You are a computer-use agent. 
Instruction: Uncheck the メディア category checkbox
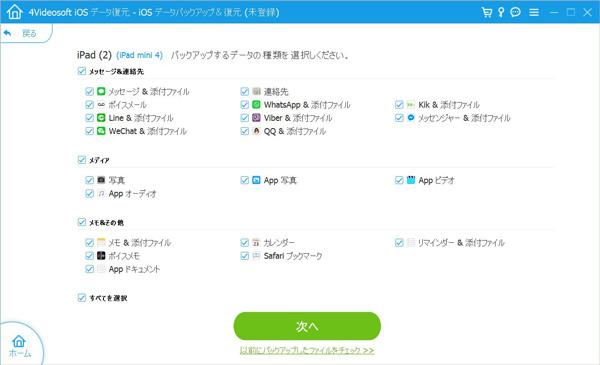click(x=82, y=160)
